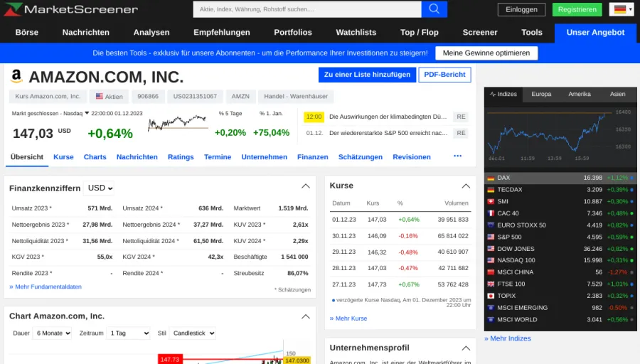Switch to the Europa indices tab
Image resolution: width=640 pixels, height=364 pixels.
click(541, 94)
